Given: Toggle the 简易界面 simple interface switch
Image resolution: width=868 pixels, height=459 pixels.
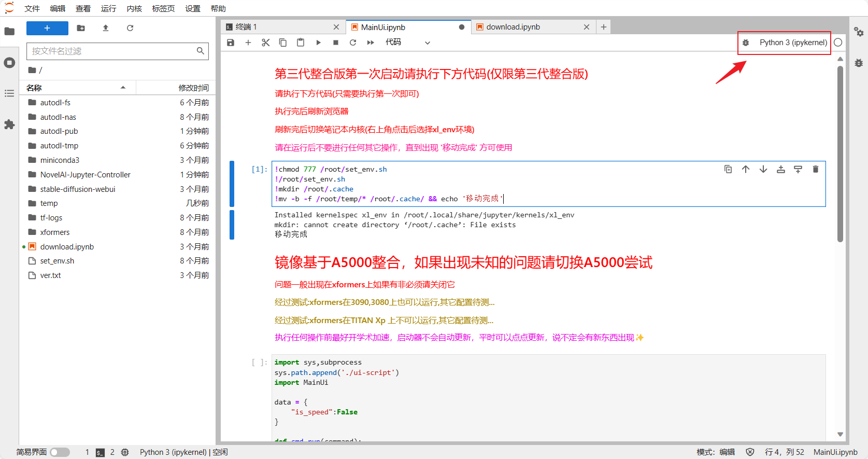Looking at the screenshot, I should point(60,452).
